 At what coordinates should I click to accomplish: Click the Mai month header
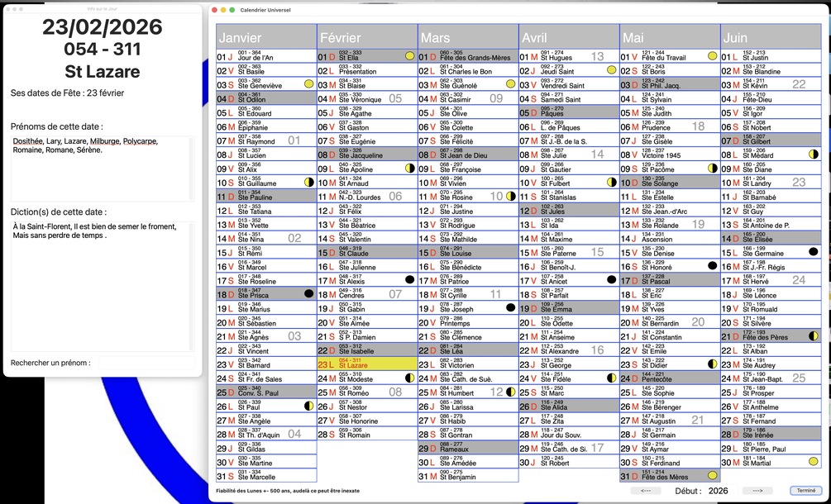pyautogui.click(x=670, y=36)
